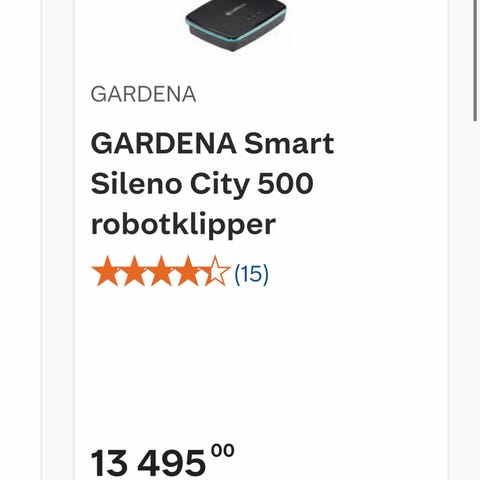Click the third orange rating star
The width and height of the screenshot is (480, 480).
[x=161, y=271]
